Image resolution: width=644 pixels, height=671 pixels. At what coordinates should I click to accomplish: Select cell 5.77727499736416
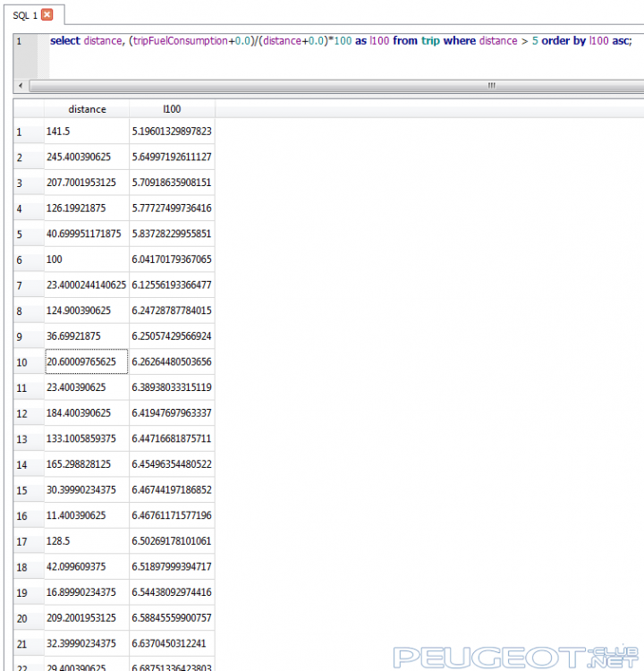point(172,208)
